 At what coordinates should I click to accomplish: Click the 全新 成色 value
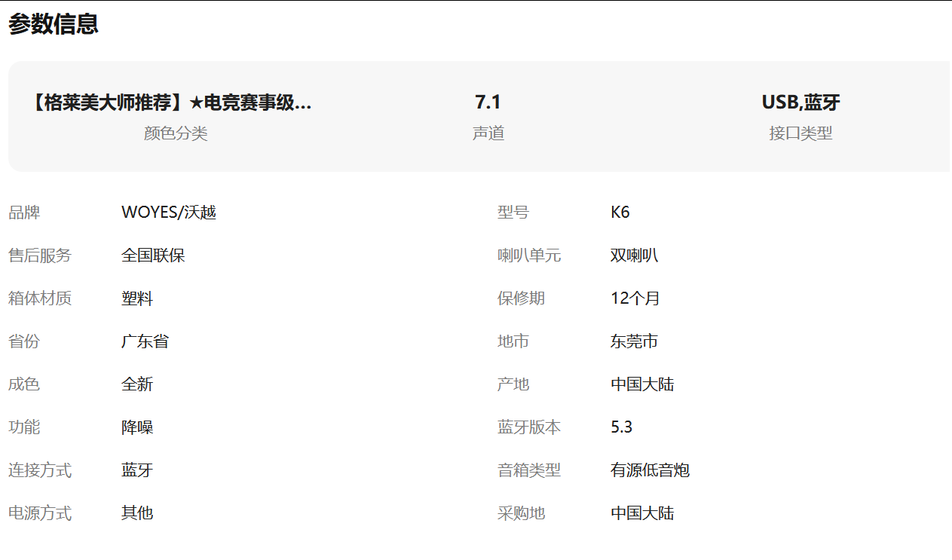coord(139,384)
